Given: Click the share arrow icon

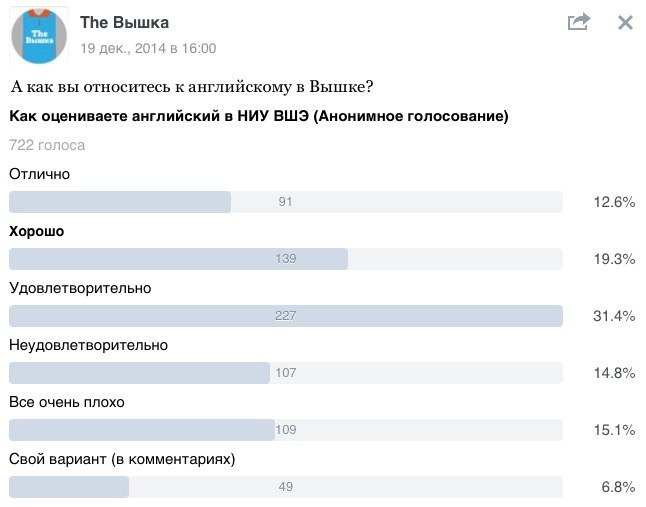Looking at the screenshot, I should pyautogui.click(x=578, y=22).
